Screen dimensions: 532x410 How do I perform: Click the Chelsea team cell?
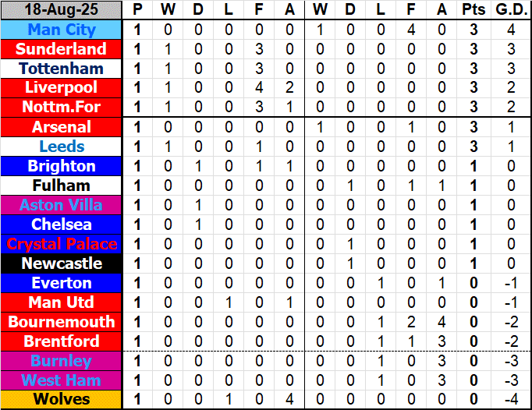pyautogui.click(x=62, y=224)
